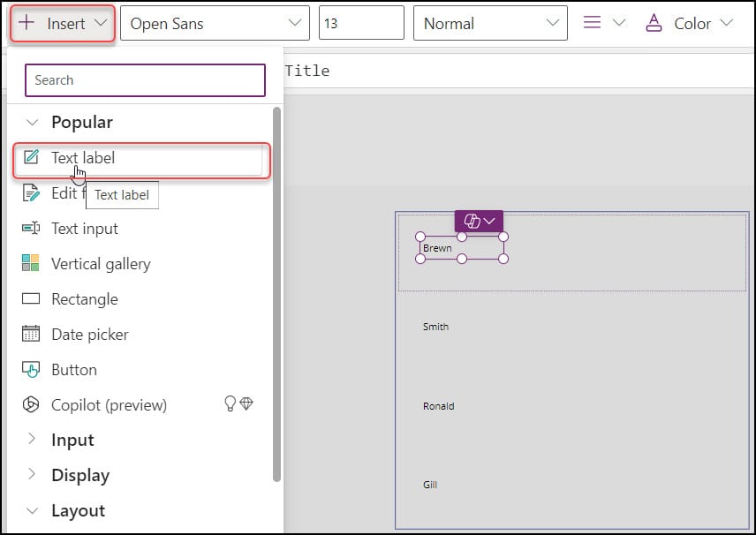
Task: Click the Insert pane scrollbar
Action: click(276, 294)
